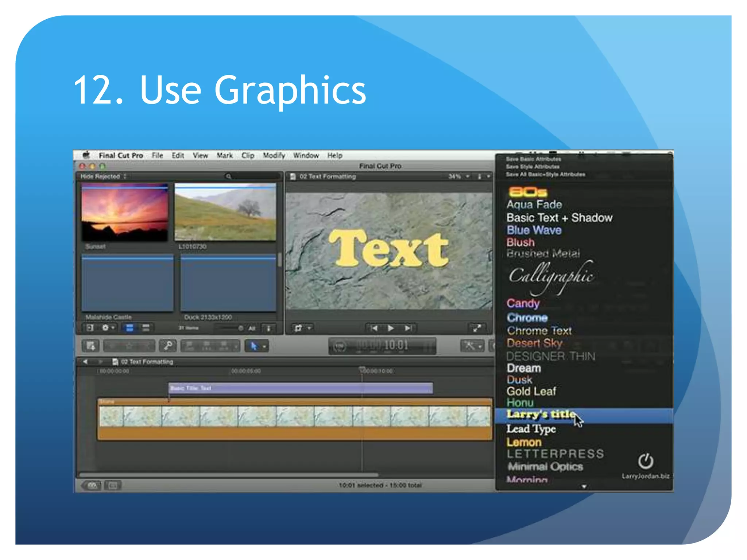Viewport: 747px width, 560px height.
Task: Open the Apple menu
Action: [x=86, y=155]
